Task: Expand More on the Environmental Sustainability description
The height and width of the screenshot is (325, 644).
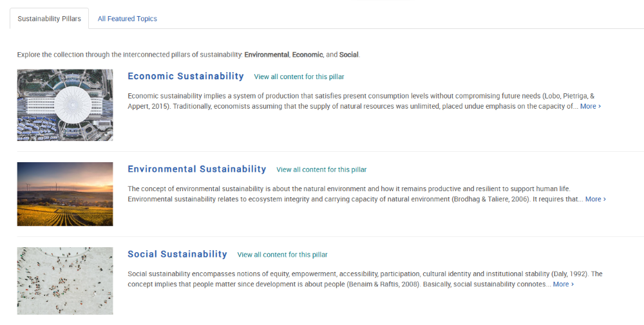Action: (x=596, y=199)
